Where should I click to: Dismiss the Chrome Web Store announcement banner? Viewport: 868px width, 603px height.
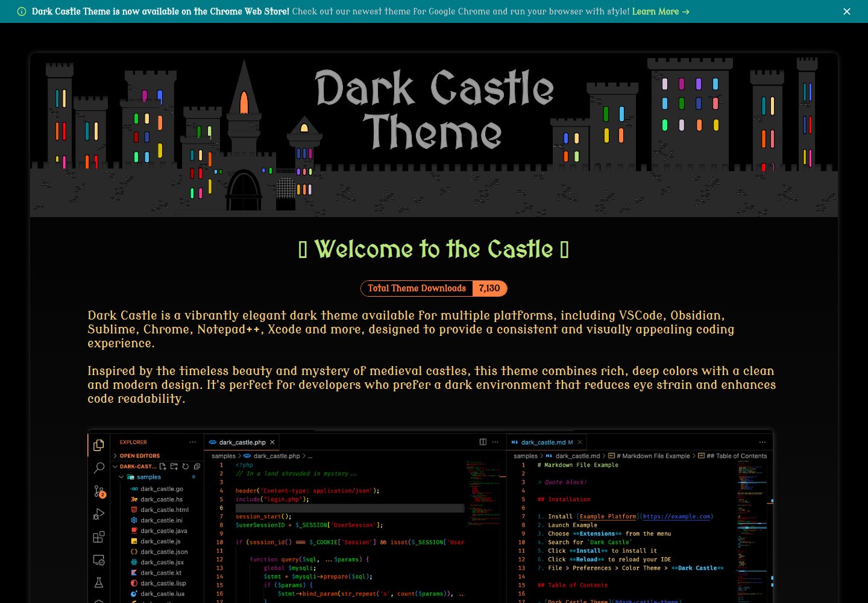pos(847,11)
